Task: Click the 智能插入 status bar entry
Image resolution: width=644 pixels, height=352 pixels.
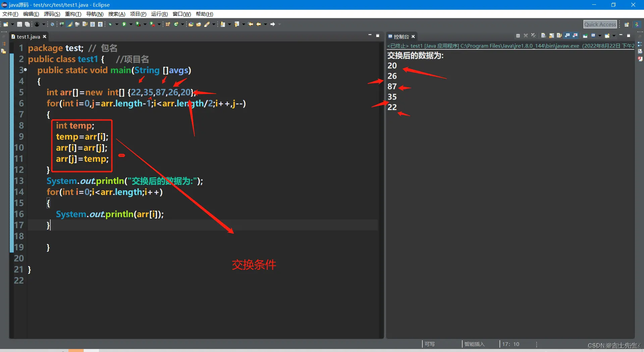Action: 474,344
